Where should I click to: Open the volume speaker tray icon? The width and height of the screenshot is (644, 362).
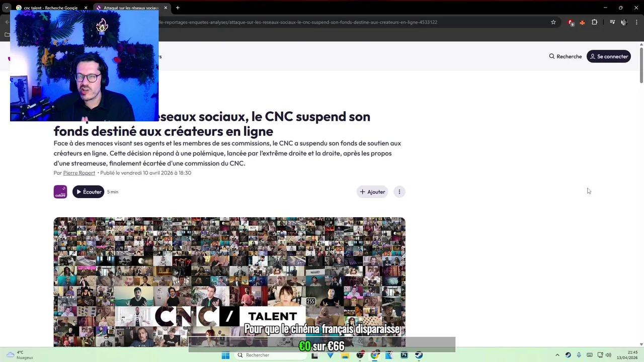608,355
